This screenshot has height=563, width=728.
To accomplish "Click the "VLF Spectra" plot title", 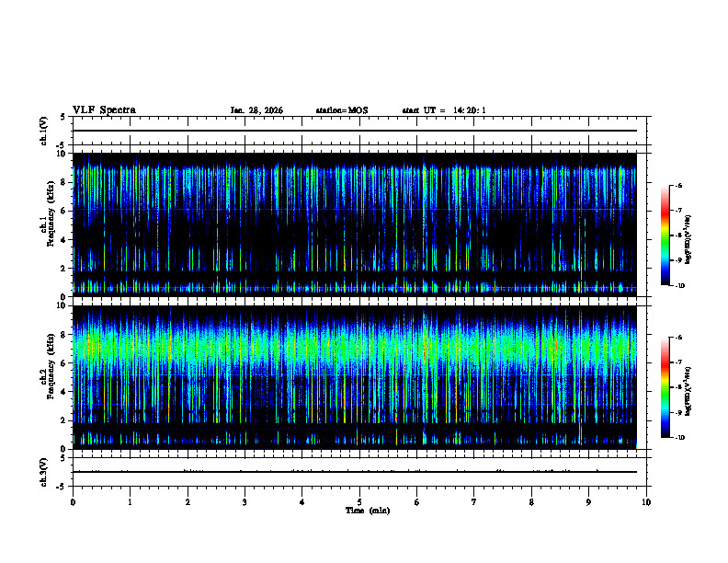I will coord(105,110).
